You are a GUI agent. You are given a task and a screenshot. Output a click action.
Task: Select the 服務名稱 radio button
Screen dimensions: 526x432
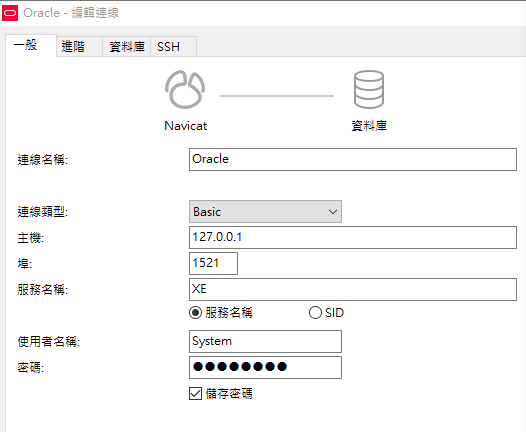(195, 313)
